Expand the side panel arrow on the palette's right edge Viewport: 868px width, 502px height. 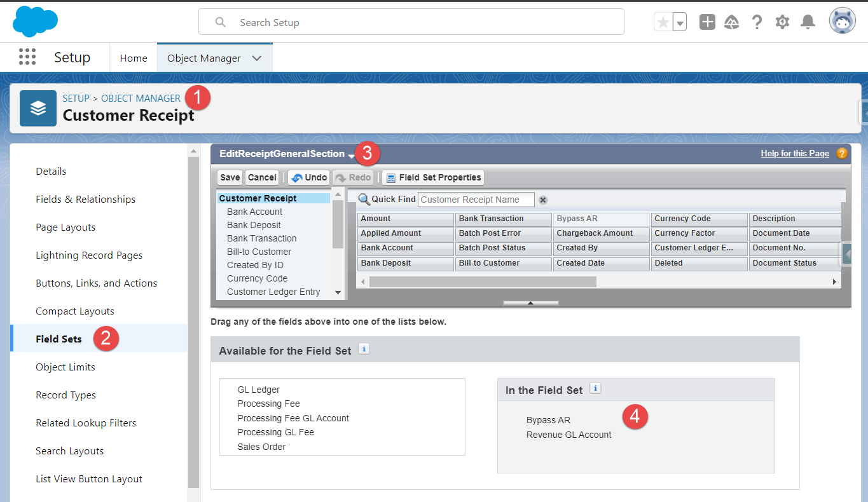tap(847, 254)
